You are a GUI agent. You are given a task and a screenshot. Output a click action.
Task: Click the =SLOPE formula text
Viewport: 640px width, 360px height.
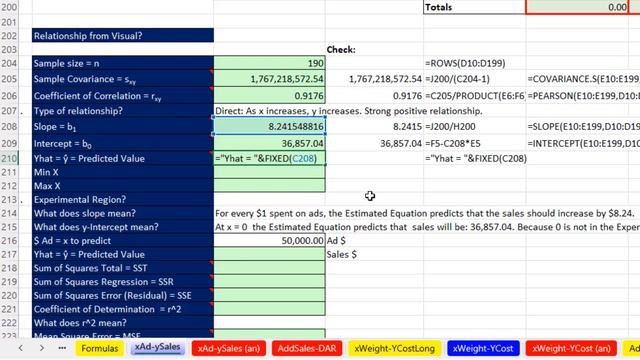[x=584, y=127]
